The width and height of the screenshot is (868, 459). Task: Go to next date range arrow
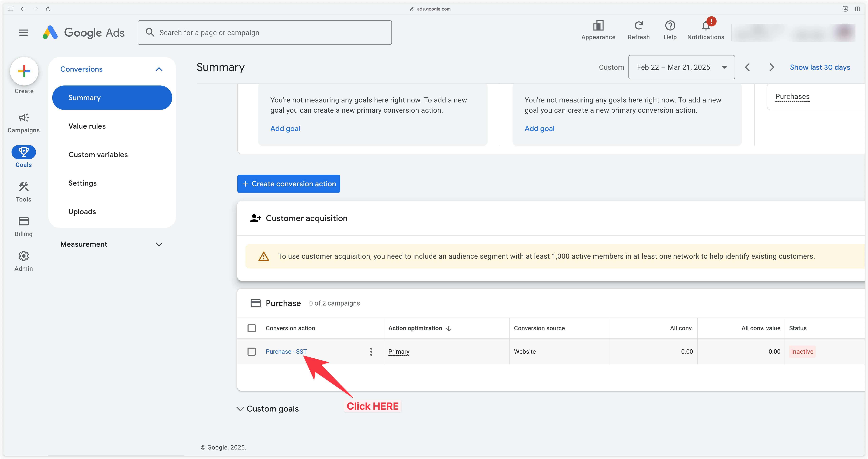[x=772, y=67]
